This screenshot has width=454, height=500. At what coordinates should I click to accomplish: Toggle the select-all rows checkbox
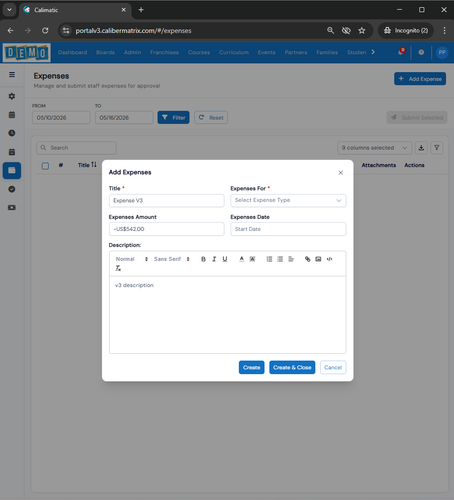coord(45,166)
